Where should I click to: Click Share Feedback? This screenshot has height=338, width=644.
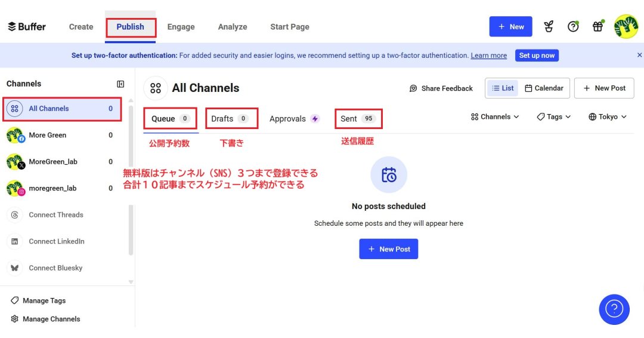(441, 88)
